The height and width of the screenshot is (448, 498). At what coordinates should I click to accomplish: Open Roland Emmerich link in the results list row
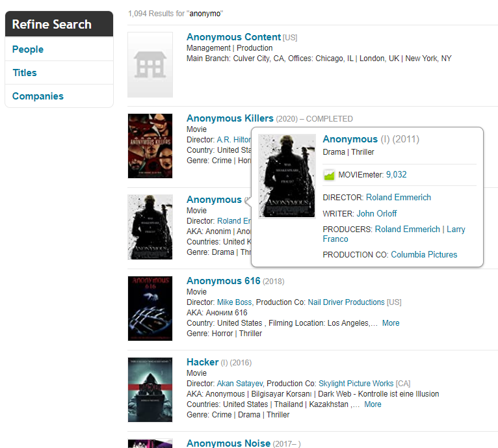tap(234, 221)
